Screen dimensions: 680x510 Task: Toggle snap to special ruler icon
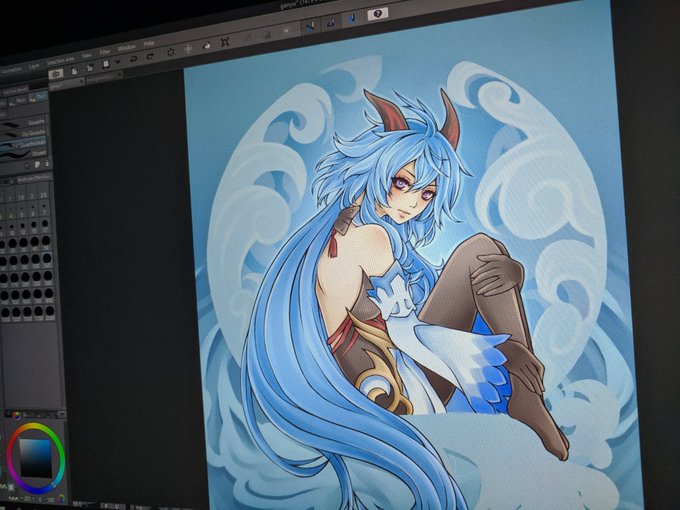click(x=330, y=22)
